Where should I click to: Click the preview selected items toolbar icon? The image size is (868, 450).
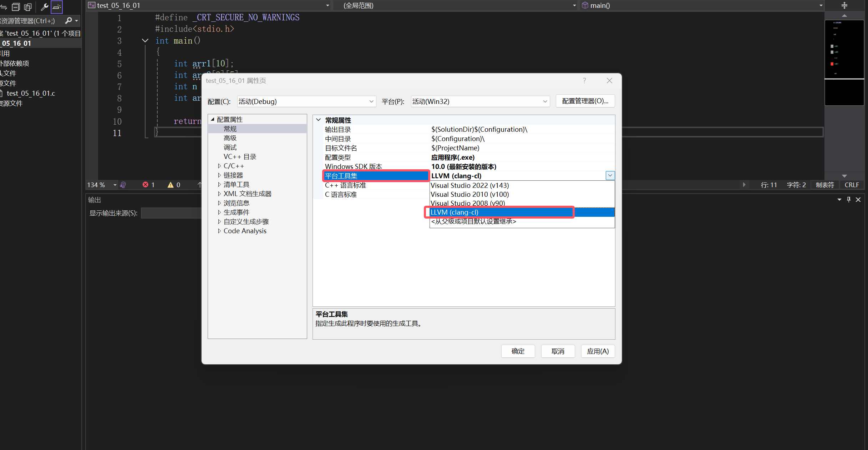click(x=57, y=6)
